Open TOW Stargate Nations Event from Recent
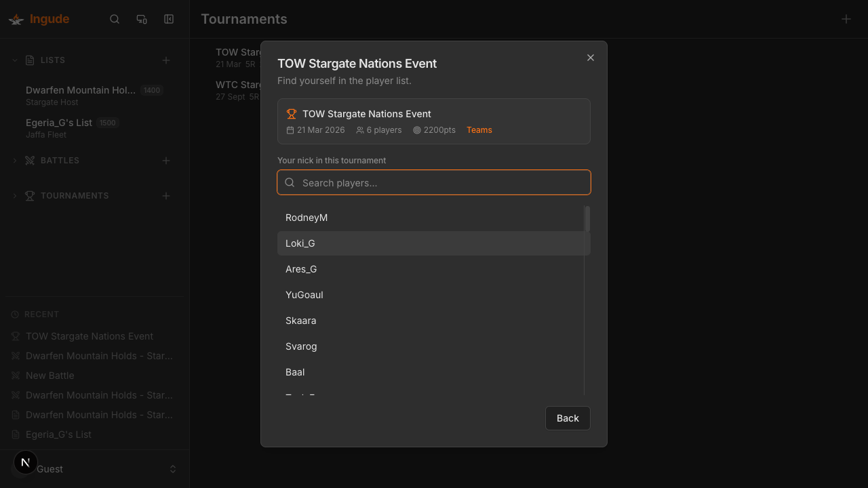 click(x=89, y=336)
